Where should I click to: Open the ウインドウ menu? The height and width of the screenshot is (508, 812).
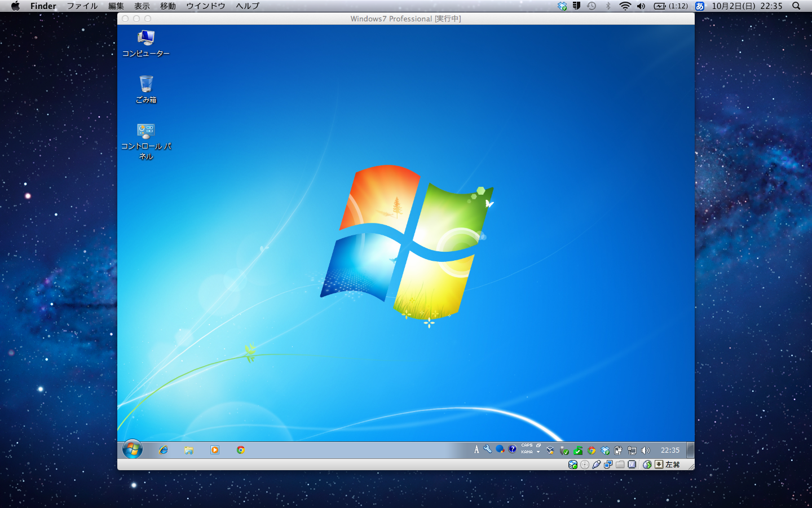[206, 6]
